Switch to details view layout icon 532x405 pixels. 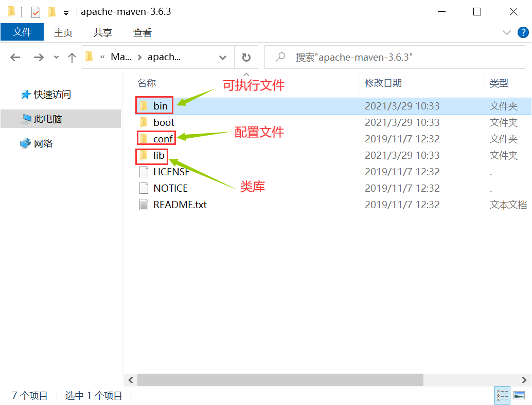pyautogui.click(x=502, y=395)
